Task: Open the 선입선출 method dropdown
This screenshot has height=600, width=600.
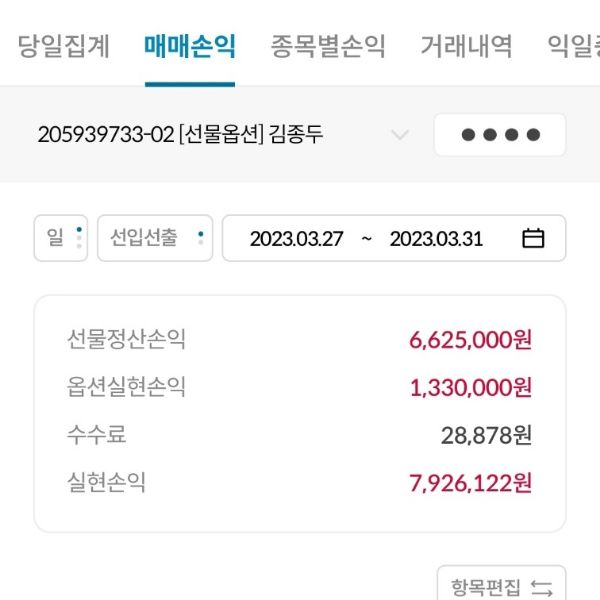Action: pyautogui.click(x=155, y=238)
